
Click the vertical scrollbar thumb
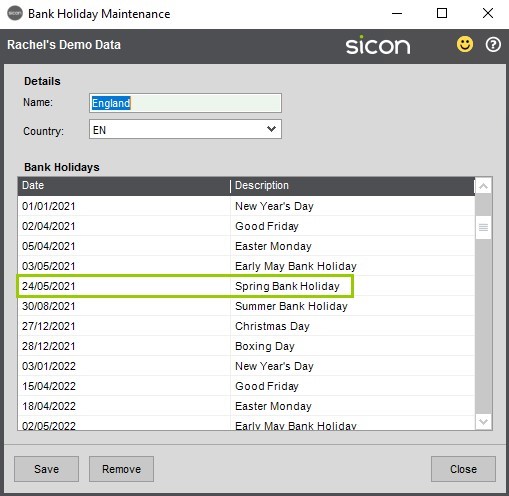pos(483,227)
